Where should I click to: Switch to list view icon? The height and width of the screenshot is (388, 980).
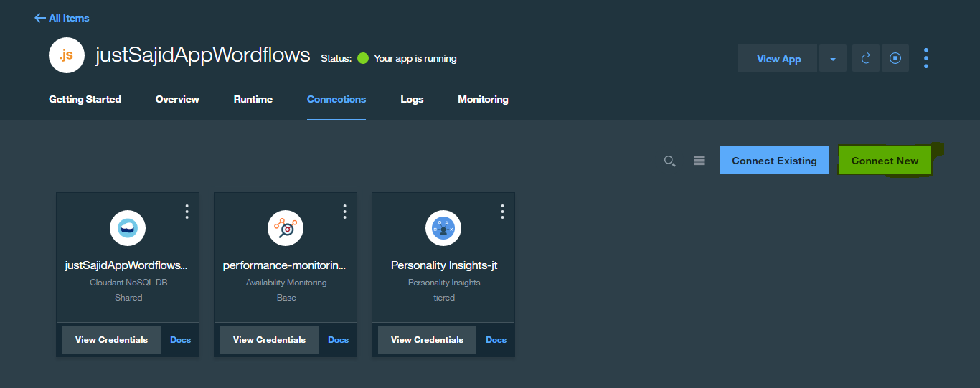click(x=699, y=161)
